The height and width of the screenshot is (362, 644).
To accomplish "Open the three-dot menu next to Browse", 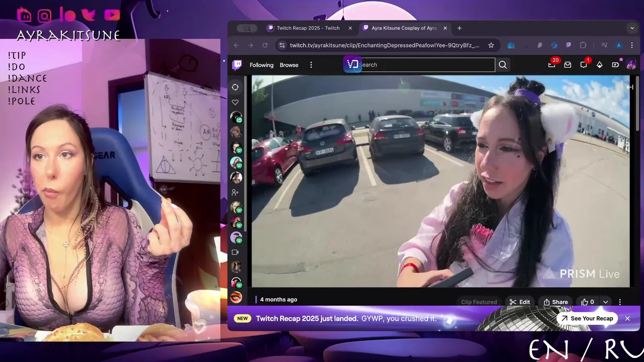I will [311, 65].
